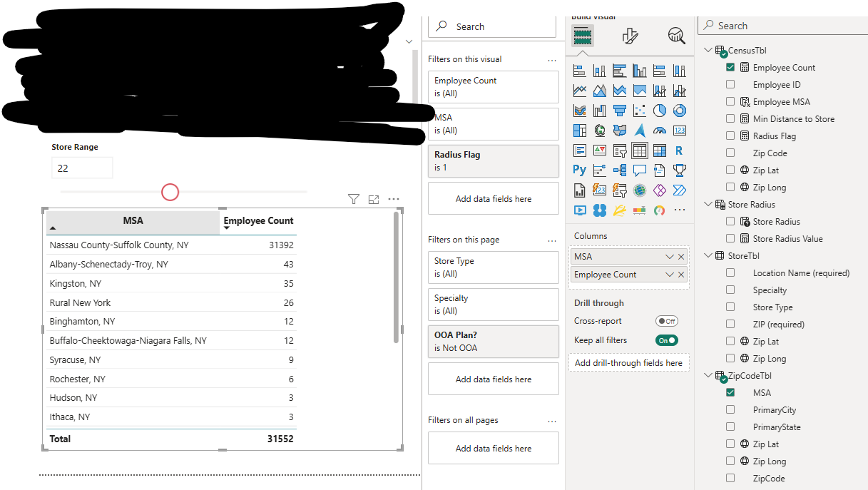
Task: Choose the Python visual
Action: (579, 170)
